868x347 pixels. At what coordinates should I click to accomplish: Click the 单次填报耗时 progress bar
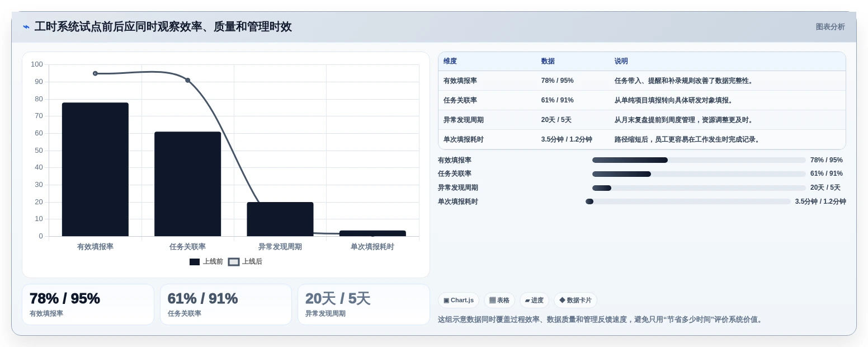(688, 201)
